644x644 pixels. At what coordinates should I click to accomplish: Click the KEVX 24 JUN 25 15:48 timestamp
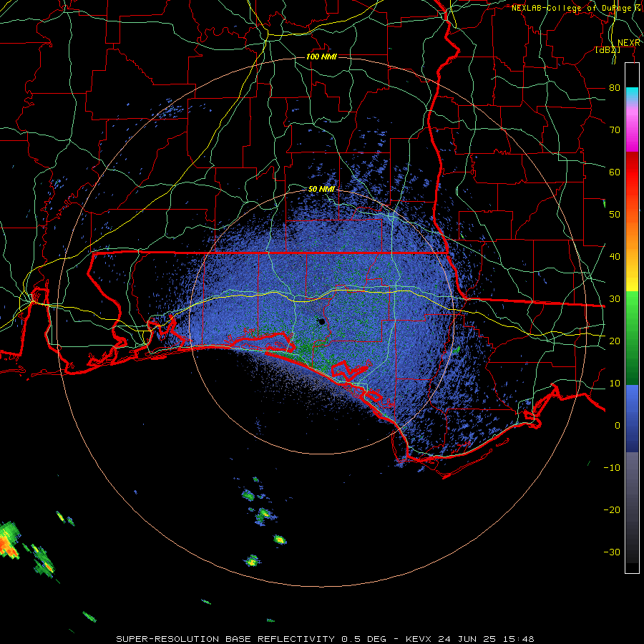click(470, 639)
